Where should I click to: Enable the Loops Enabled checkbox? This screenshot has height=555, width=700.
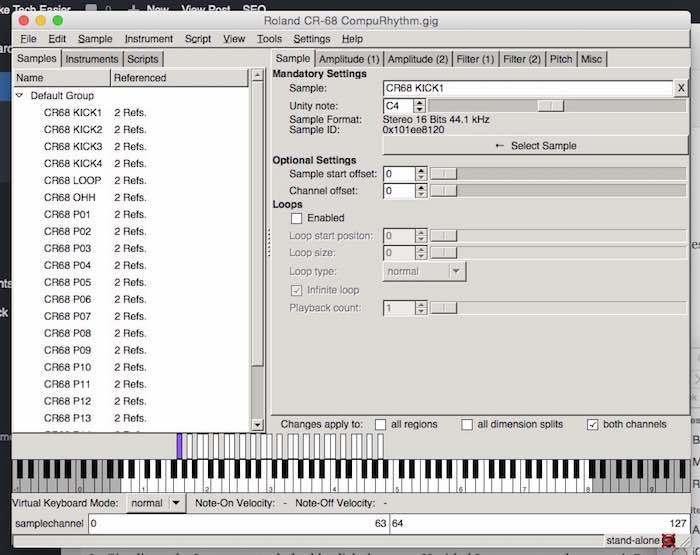[296, 218]
